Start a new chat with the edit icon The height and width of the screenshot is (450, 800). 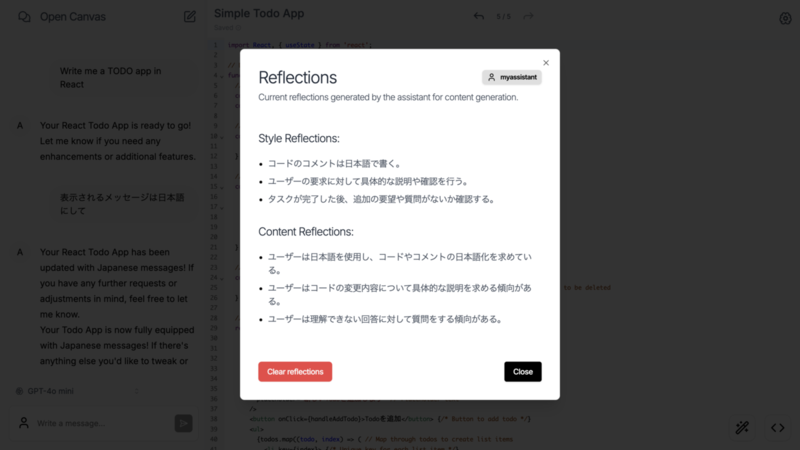click(x=190, y=17)
